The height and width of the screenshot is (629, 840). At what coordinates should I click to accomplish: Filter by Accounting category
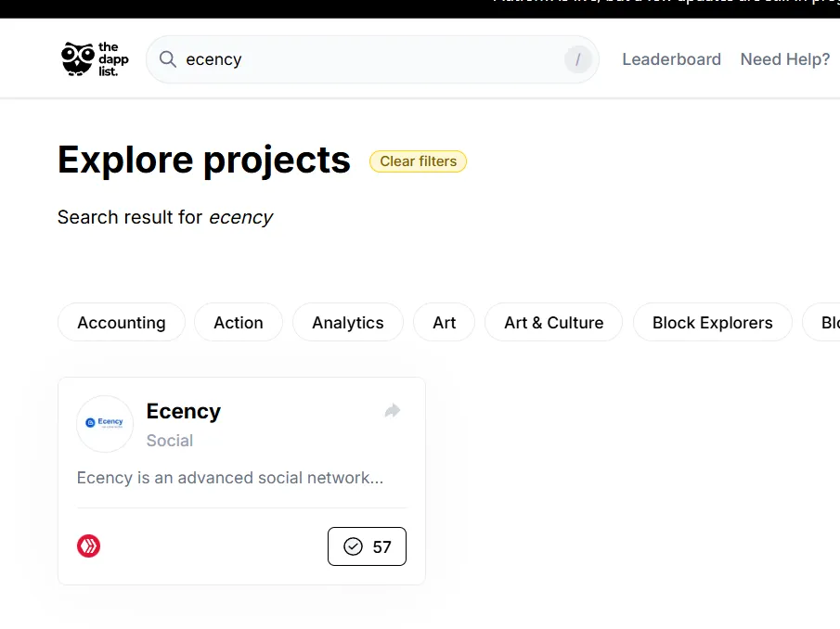[122, 322]
